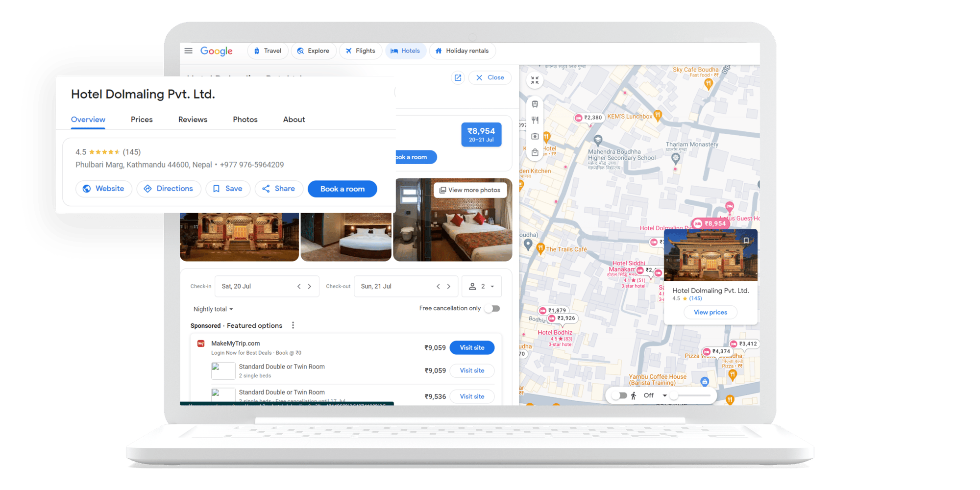Go to previous check-out date

coord(438,287)
